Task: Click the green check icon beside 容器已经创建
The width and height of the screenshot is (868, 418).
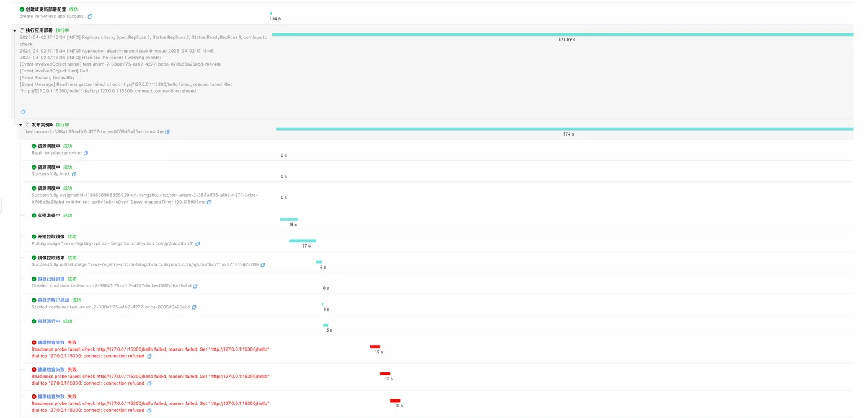Action: click(x=34, y=279)
